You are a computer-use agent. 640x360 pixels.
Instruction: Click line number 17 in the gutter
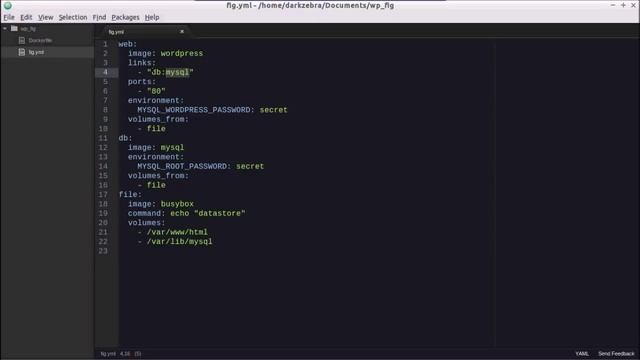click(x=103, y=194)
